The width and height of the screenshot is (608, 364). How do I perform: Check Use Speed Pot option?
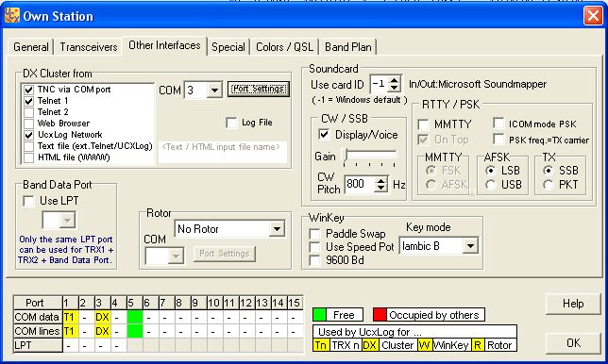click(x=314, y=247)
